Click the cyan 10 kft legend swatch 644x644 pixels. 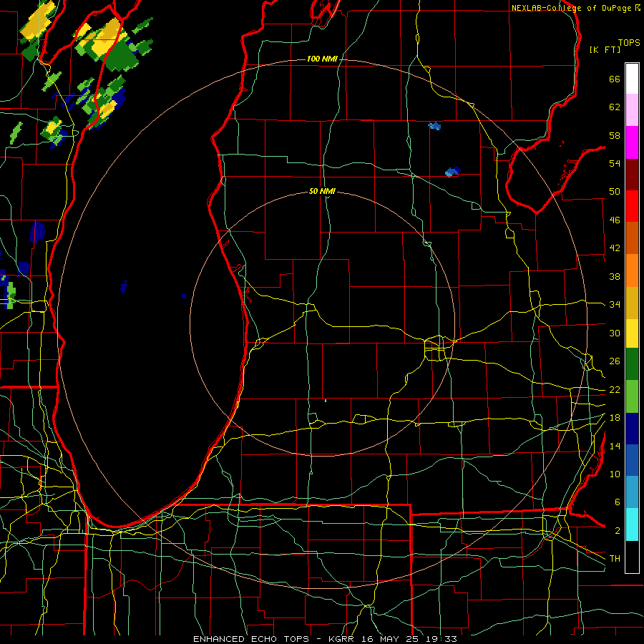[x=632, y=525]
